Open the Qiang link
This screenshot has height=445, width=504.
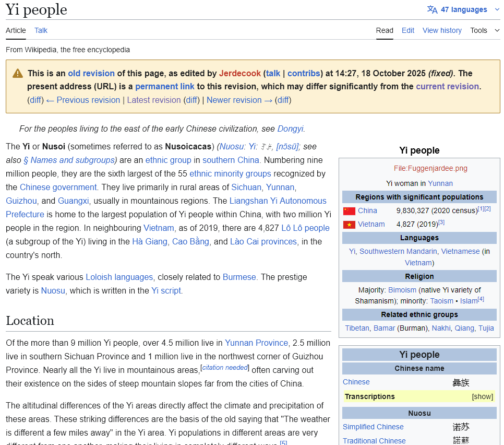click(x=464, y=328)
